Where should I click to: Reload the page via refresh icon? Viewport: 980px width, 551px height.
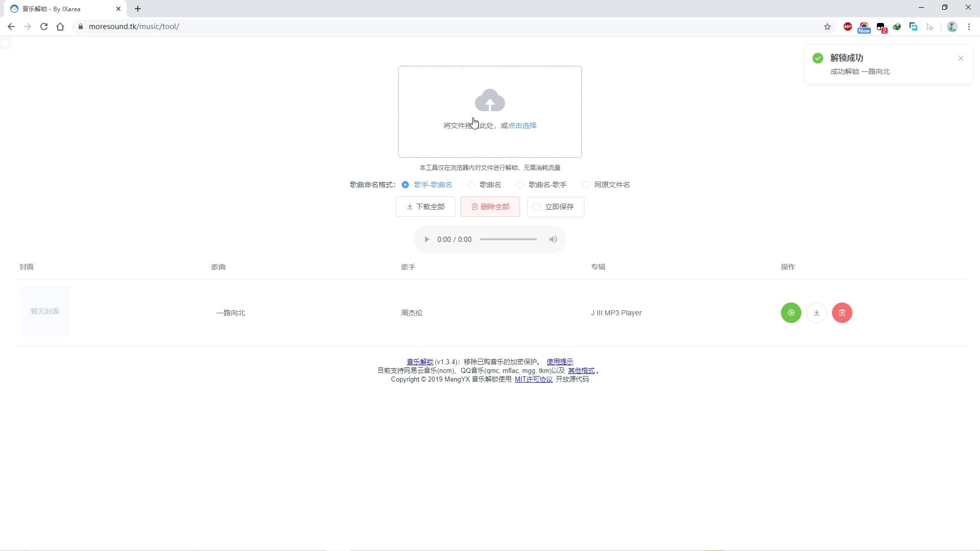44,27
